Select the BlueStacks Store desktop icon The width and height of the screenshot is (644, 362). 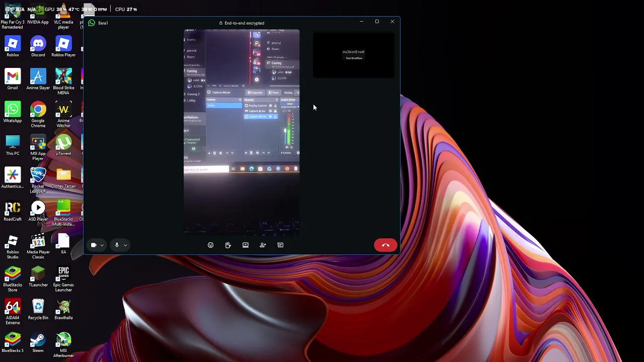click(13, 279)
